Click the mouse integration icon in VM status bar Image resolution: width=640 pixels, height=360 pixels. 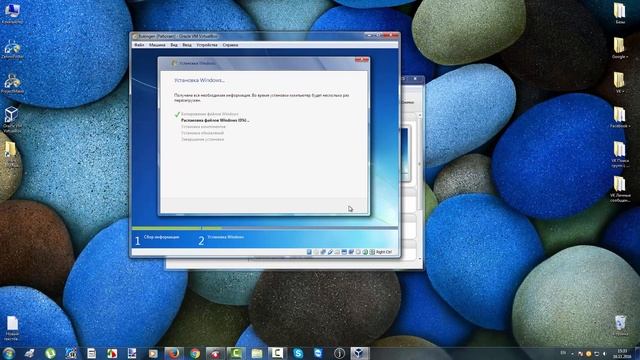coord(365,252)
